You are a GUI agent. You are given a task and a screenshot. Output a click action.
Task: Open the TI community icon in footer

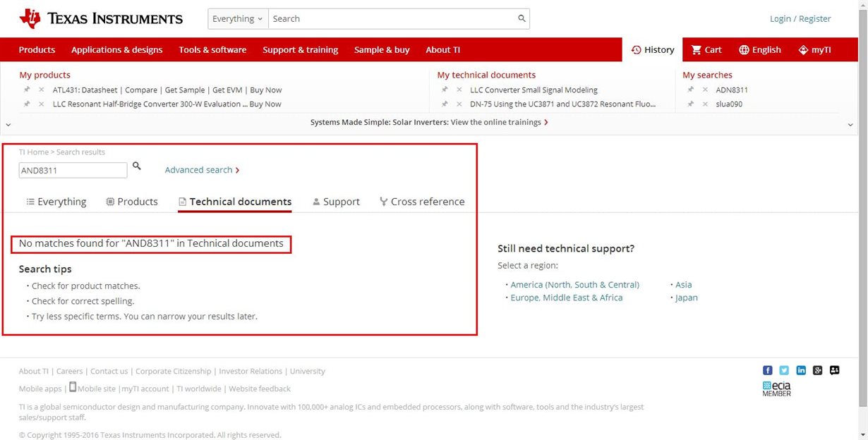[x=835, y=370]
